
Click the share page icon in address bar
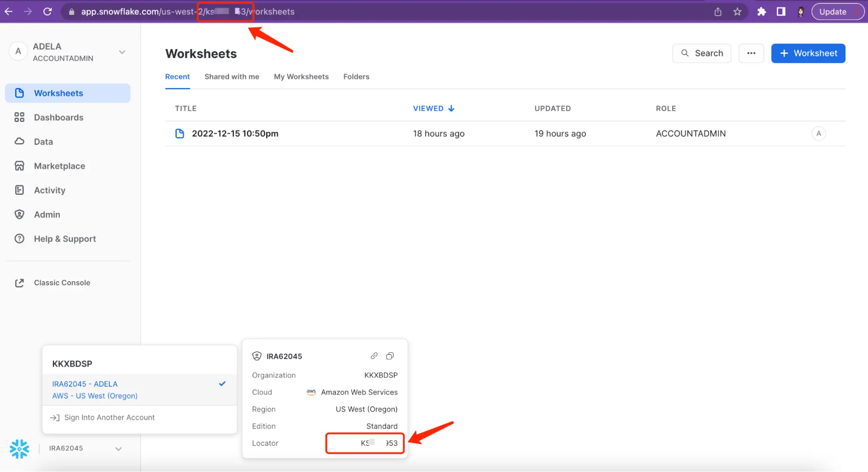tap(718, 12)
